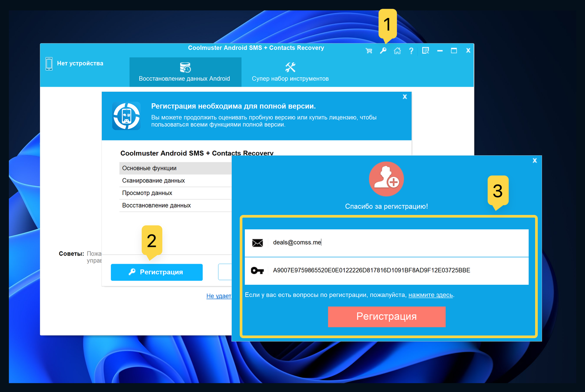Select the 'Основные функции' header row
This screenshot has height=392, width=585.
tap(175, 168)
